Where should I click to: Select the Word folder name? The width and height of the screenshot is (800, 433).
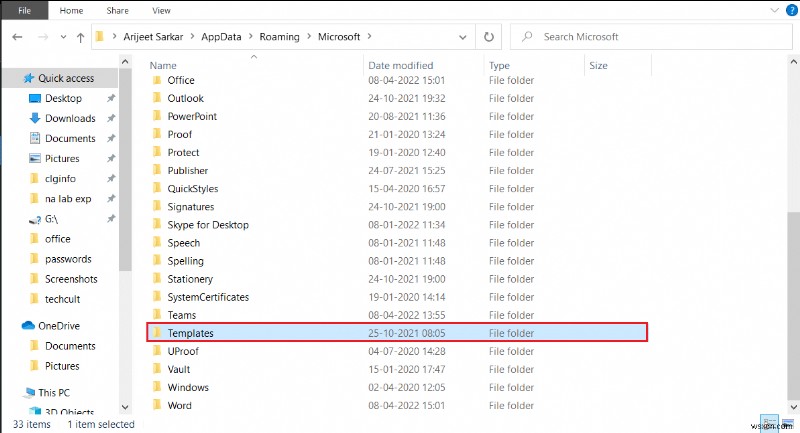(x=179, y=405)
